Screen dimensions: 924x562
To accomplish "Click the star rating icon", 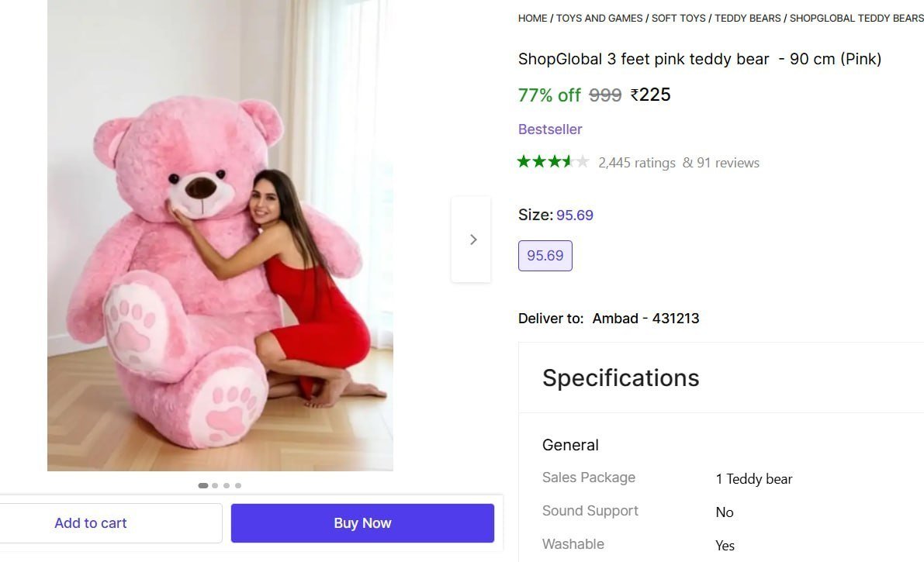I will point(553,162).
